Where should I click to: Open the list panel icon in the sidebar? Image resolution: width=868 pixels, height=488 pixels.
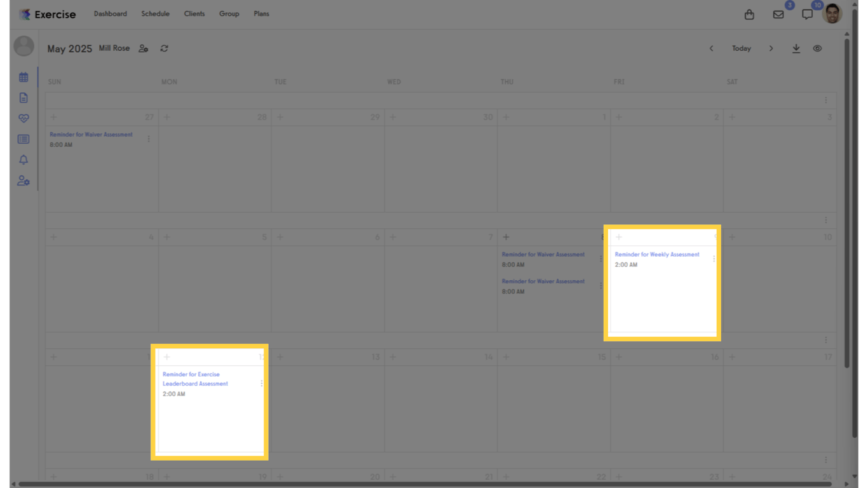coord(24,139)
